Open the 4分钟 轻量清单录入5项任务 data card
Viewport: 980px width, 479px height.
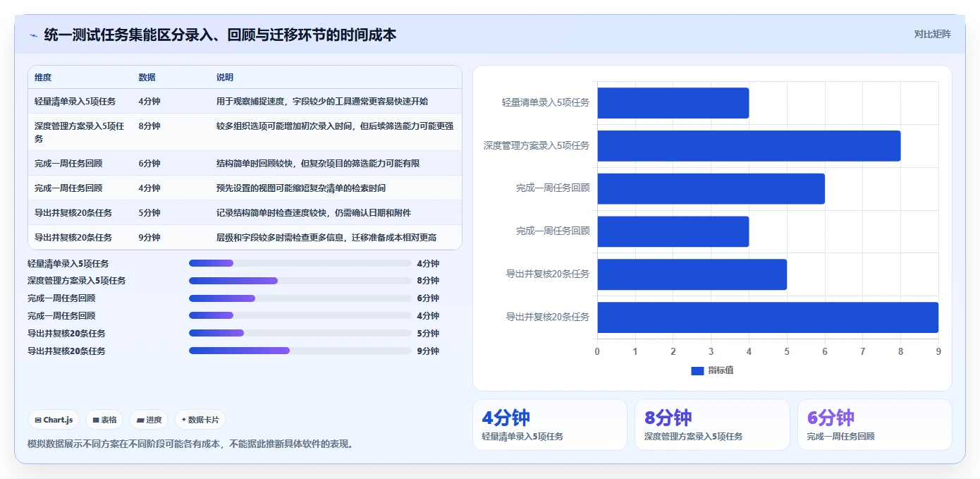549,425
